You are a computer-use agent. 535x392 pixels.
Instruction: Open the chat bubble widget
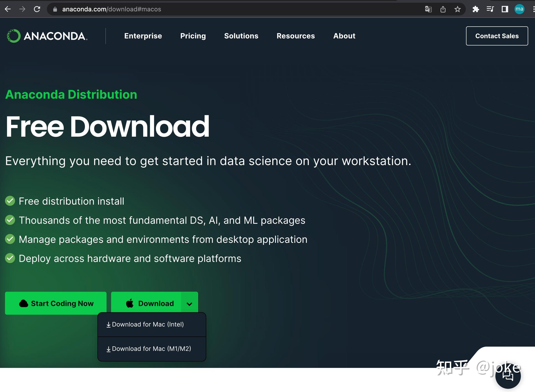point(508,376)
